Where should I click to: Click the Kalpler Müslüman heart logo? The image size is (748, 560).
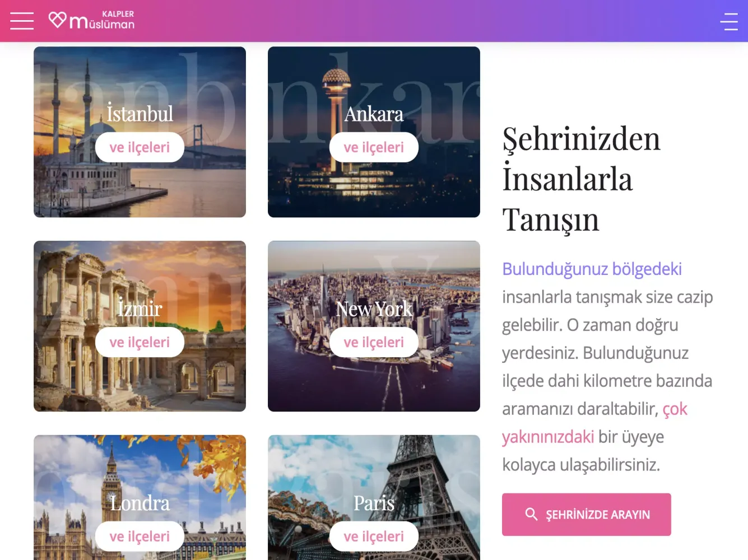[91, 20]
